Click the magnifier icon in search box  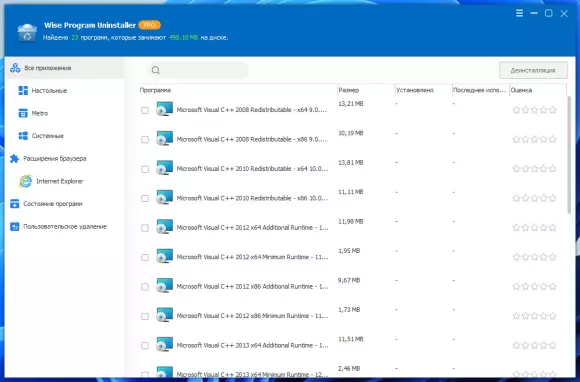tap(156, 70)
